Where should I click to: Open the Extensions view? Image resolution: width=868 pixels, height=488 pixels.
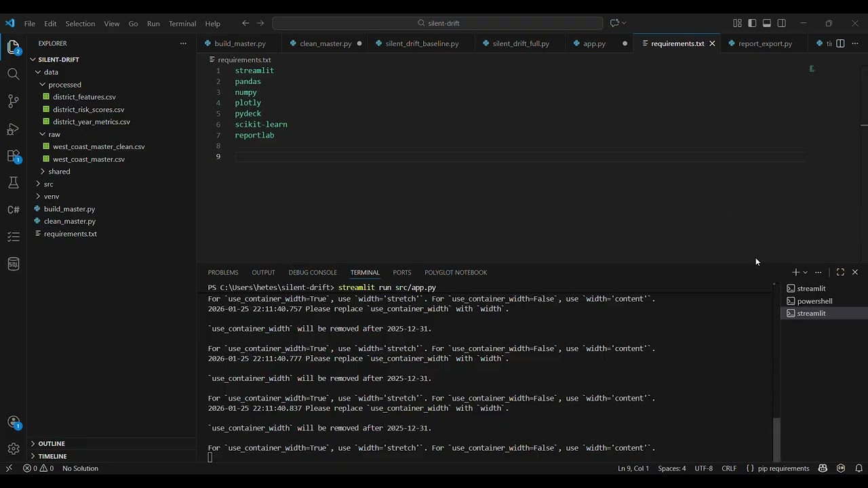13,155
